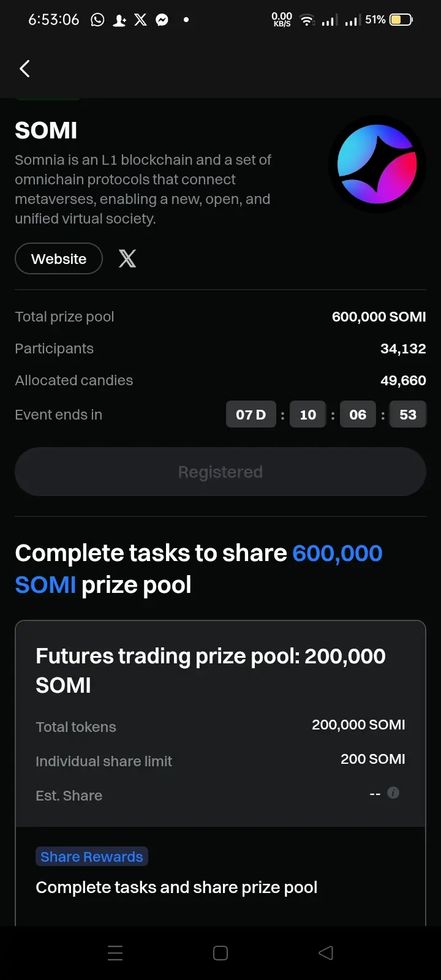Open the Website button
This screenshot has width=441, height=980.
[59, 258]
